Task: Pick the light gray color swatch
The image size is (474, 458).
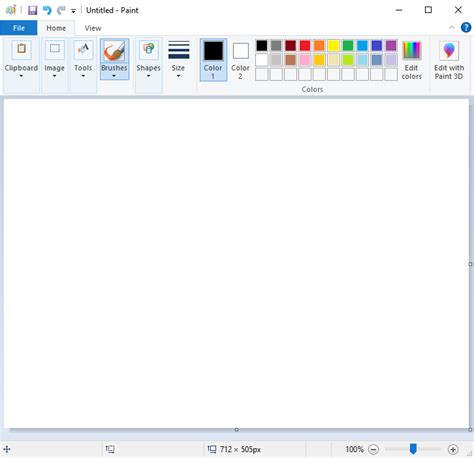Action: point(276,60)
